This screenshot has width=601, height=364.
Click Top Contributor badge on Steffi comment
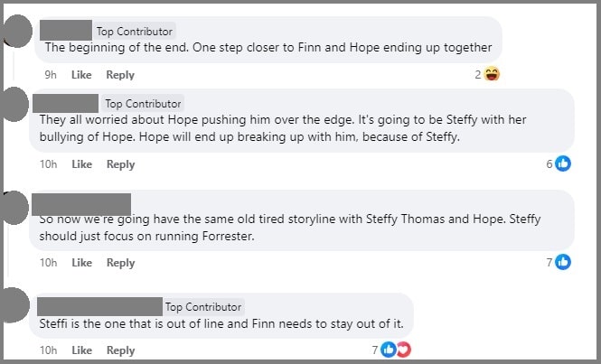[203, 307]
